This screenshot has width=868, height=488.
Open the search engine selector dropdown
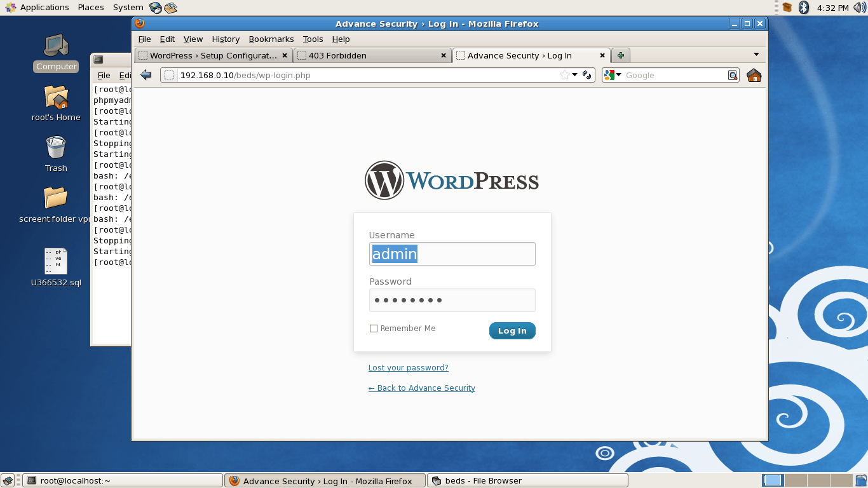[x=613, y=75]
